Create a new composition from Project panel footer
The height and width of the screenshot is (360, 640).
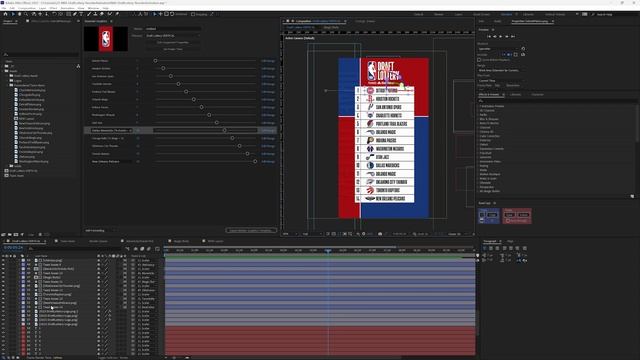tap(16, 235)
